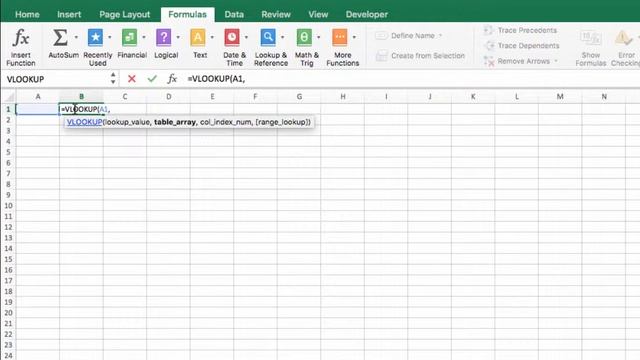Switch to the Home tab

[27, 14]
